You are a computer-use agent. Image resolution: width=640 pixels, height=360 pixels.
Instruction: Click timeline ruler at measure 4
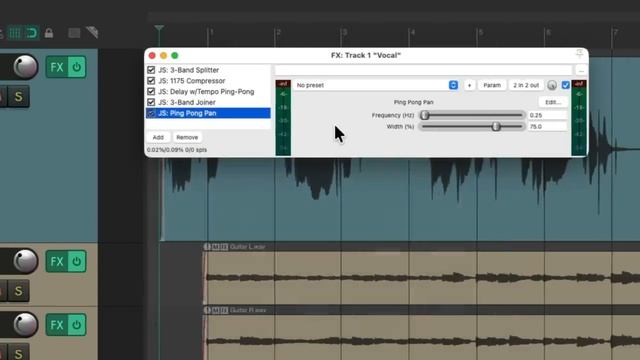tap(411, 33)
